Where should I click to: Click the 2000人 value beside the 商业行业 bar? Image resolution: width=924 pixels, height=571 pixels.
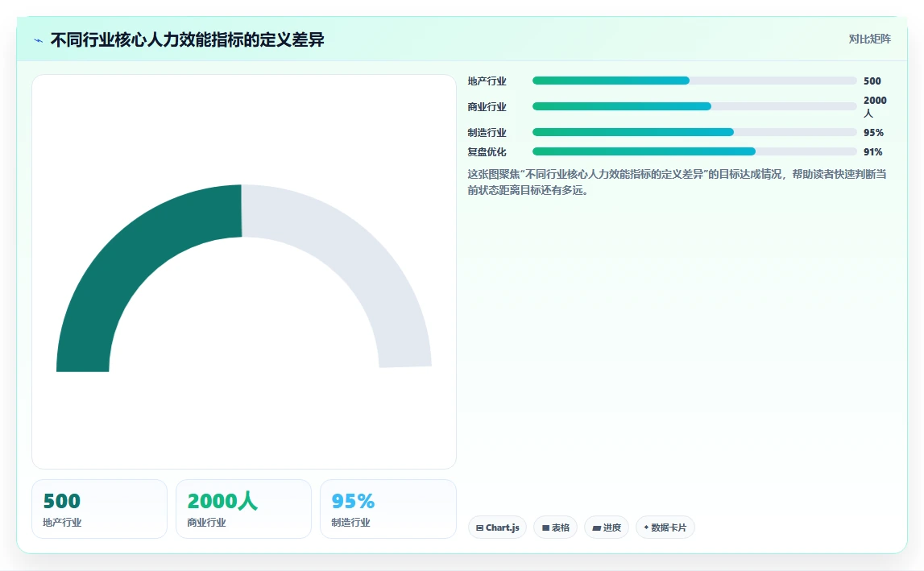tap(875, 106)
